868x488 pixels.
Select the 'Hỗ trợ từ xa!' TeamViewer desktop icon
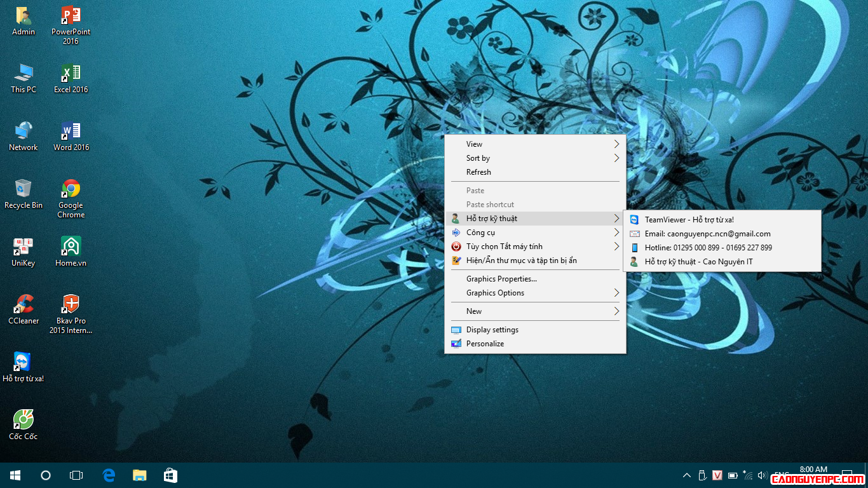pos(24,368)
